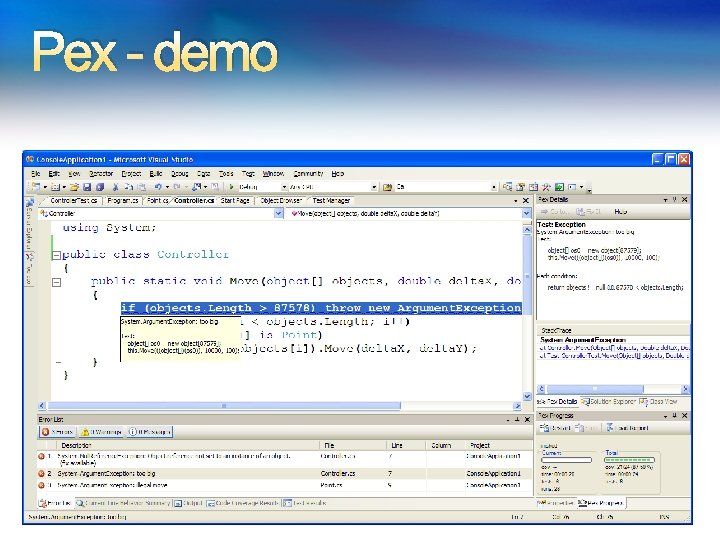The width and height of the screenshot is (720, 540).
Task: Click the Copy toolbar icon
Action: (x=129, y=187)
